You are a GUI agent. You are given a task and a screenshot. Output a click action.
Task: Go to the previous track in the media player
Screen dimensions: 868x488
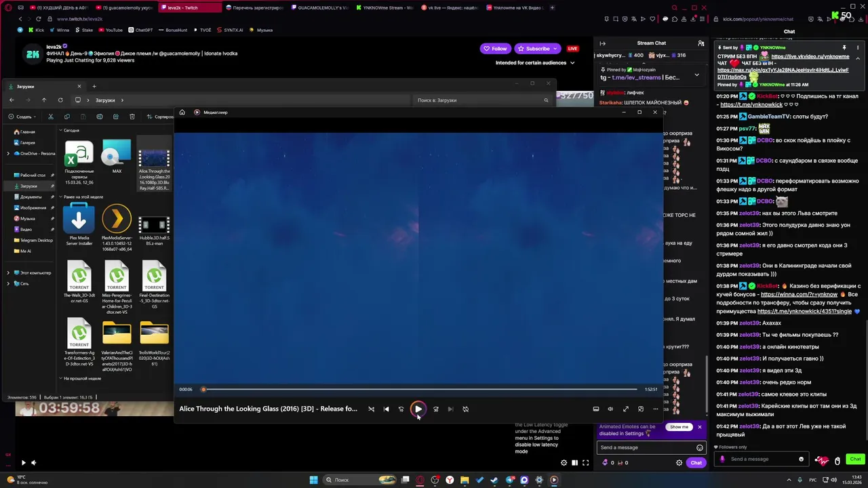386,409
